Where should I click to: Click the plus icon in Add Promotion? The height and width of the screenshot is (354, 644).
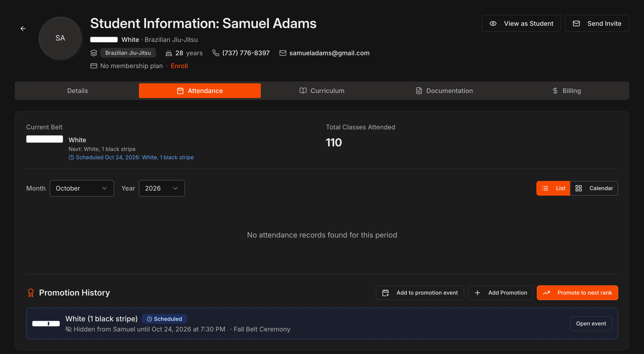pos(477,293)
